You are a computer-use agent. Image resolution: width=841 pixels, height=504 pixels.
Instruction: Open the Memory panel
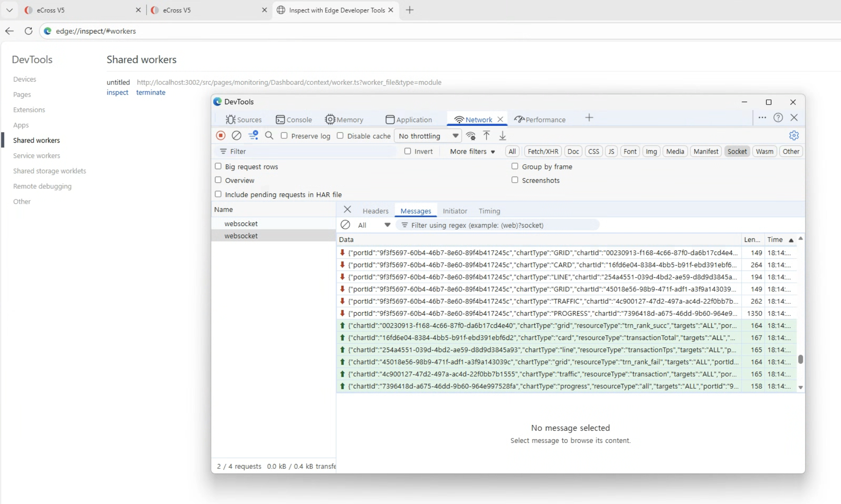(344, 119)
